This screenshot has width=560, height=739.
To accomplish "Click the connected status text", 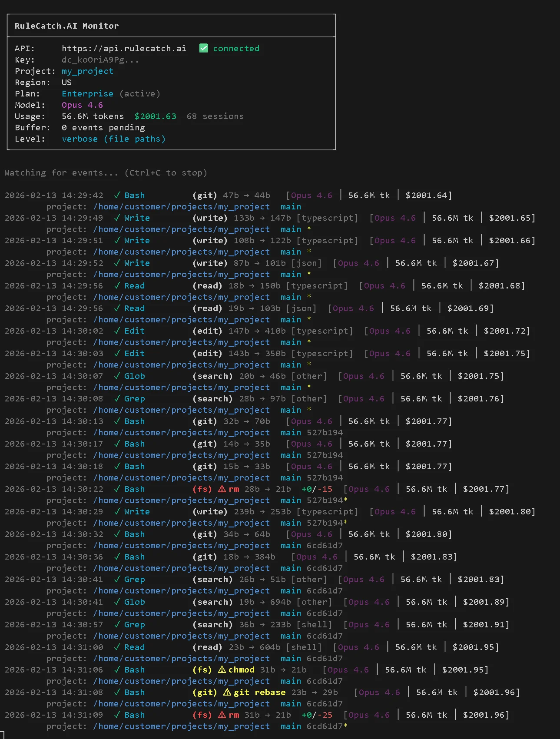I will click(x=236, y=48).
